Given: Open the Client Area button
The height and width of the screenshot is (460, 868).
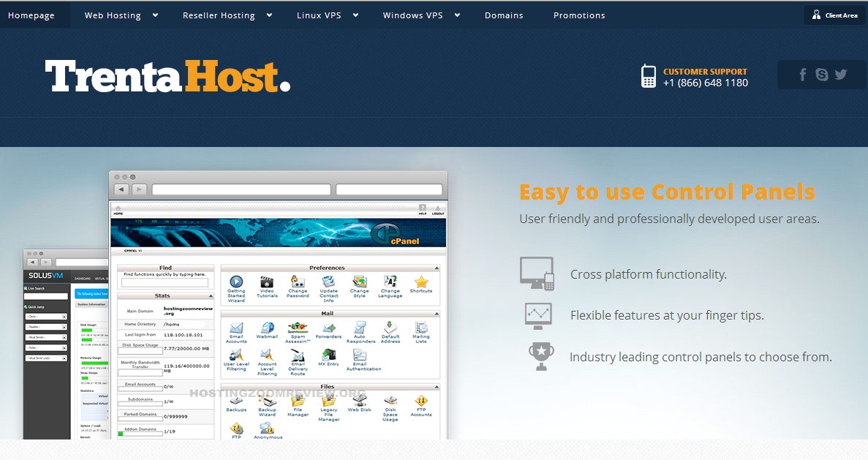Looking at the screenshot, I should 834,15.
